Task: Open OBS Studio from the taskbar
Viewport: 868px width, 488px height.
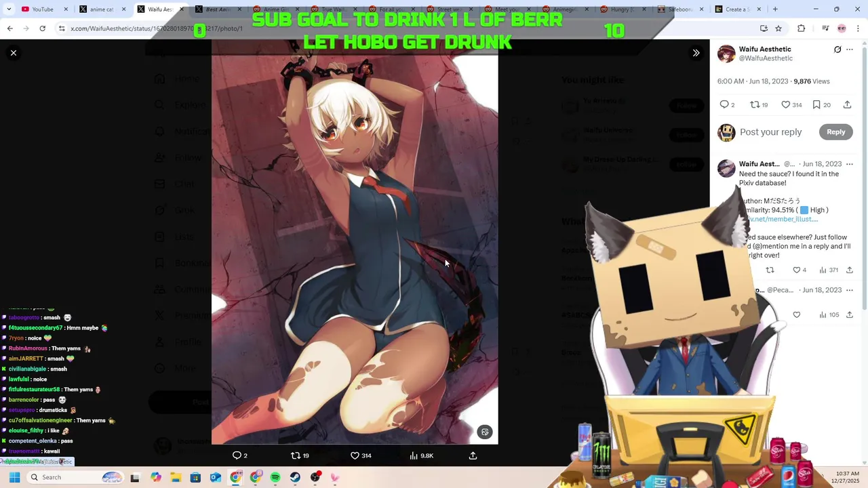Action: (x=315, y=477)
